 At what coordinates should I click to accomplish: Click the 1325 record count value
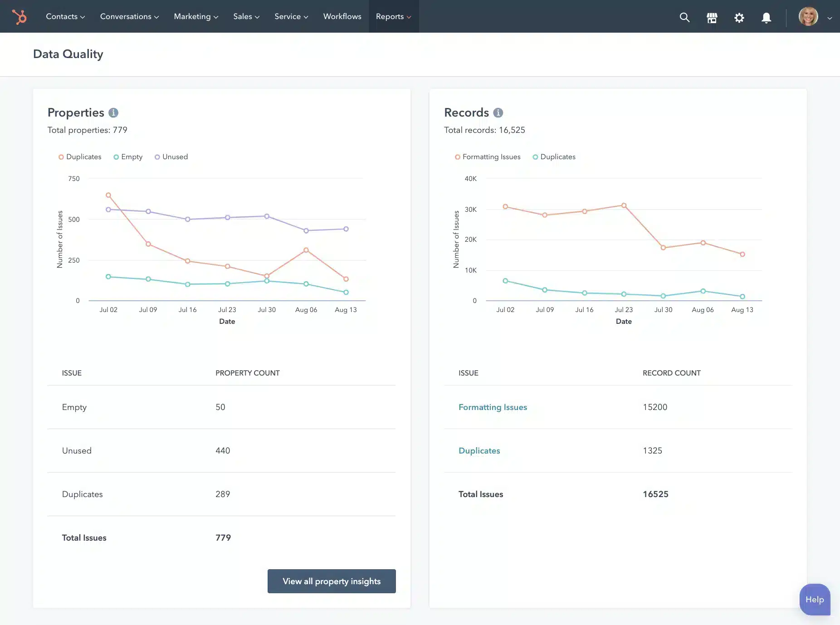pyautogui.click(x=652, y=451)
